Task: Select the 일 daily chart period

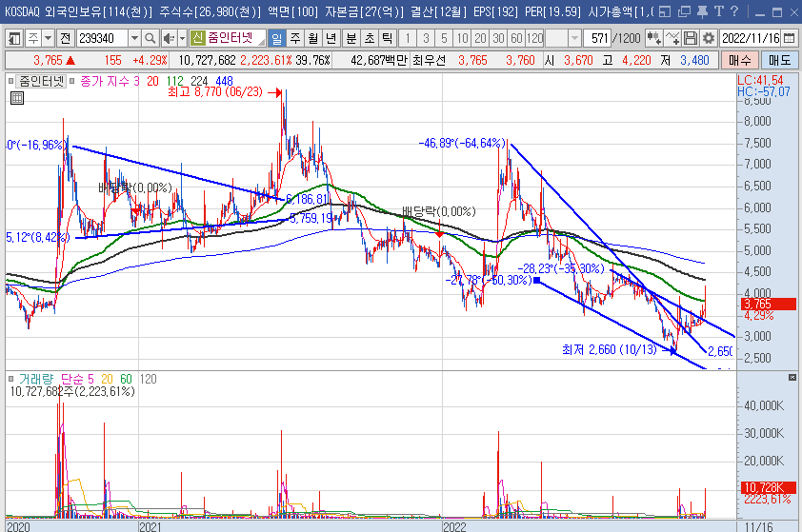Action: tap(277, 38)
